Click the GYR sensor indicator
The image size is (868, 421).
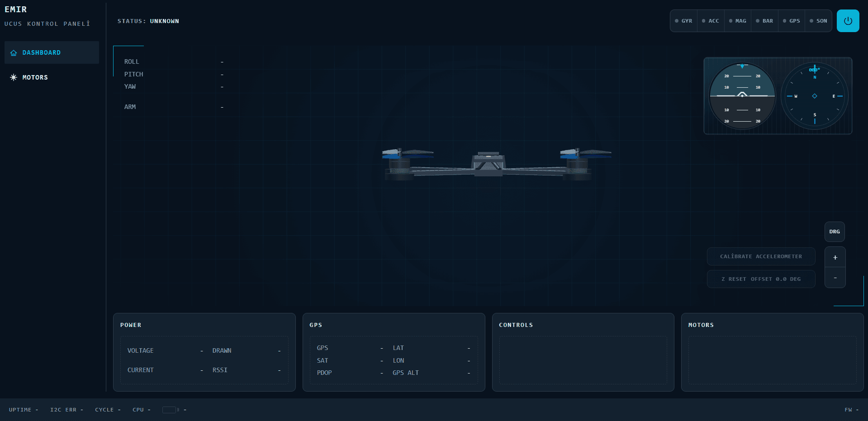coord(683,21)
